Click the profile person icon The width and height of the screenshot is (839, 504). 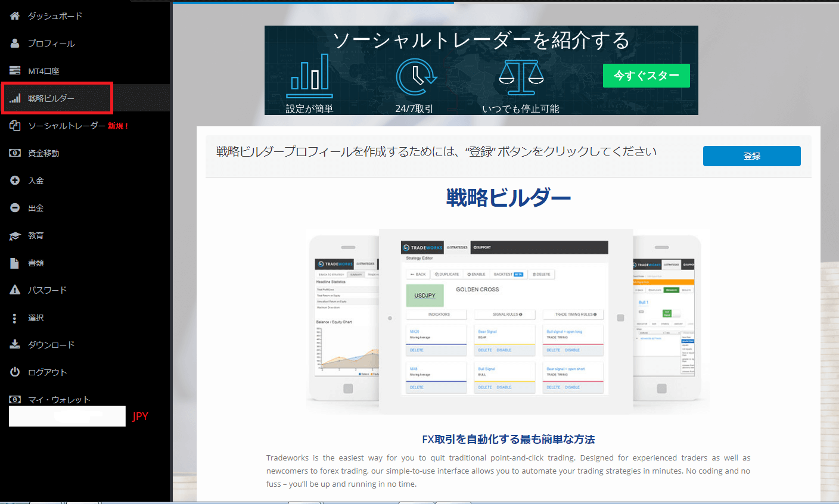tap(15, 43)
